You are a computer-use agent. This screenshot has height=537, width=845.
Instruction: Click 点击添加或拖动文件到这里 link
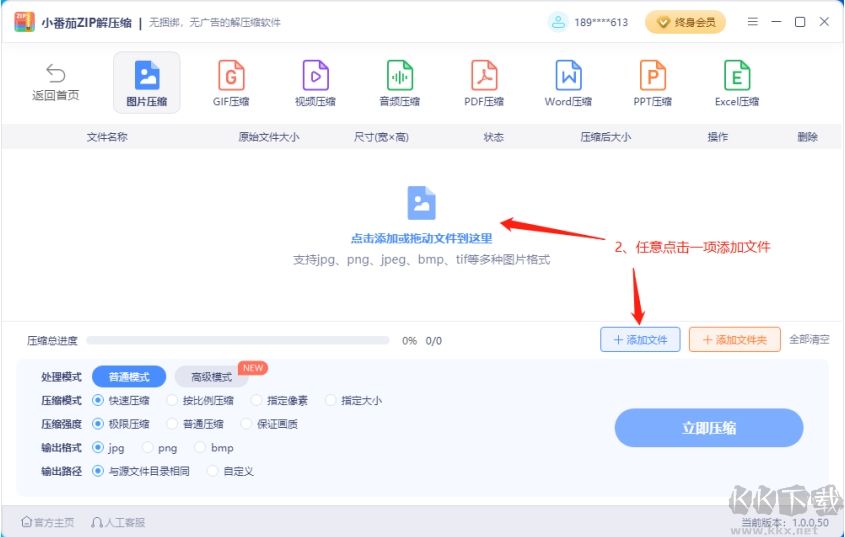click(421, 238)
